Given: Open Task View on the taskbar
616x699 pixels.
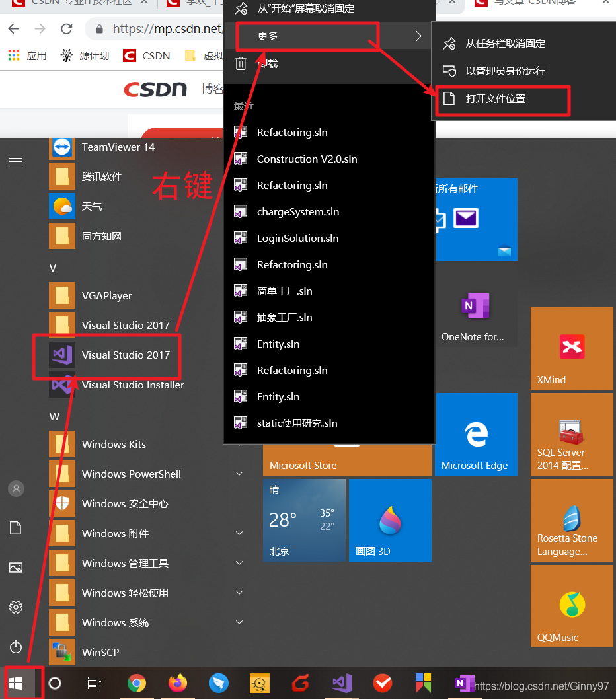Looking at the screenshot, I should (x=94, y=682).
